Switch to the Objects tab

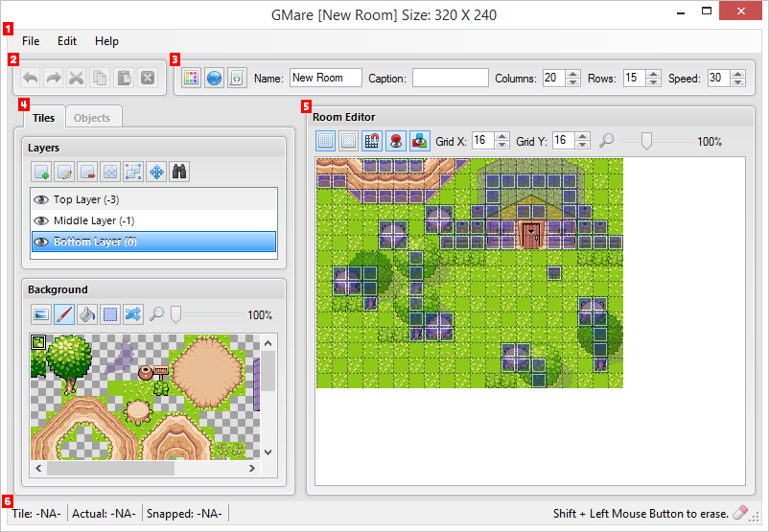coord(92,118)
